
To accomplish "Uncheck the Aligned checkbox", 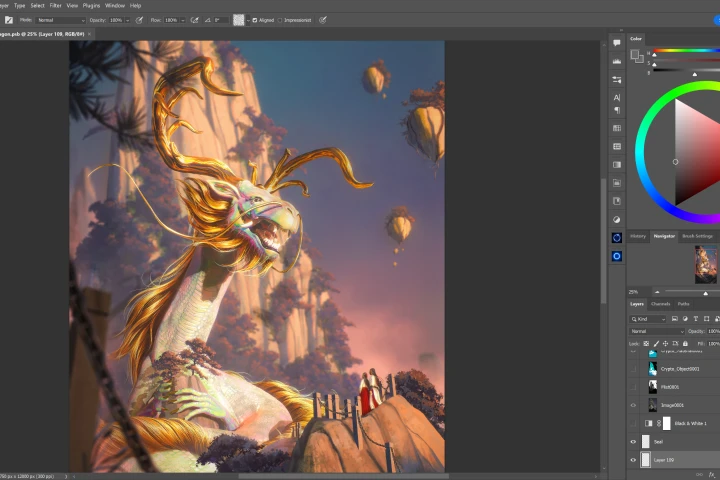I will pos(255,20).
